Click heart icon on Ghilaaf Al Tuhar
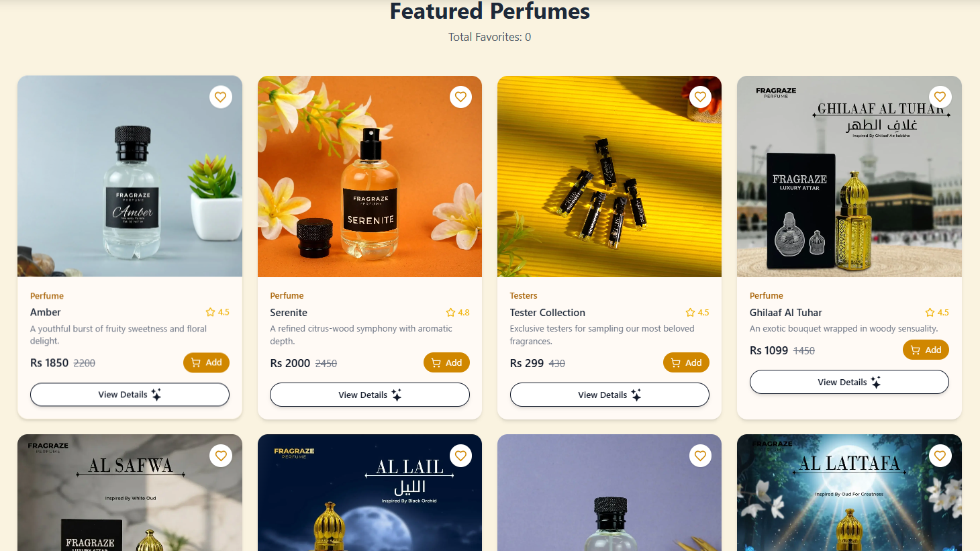980x551 pixels. (940, 97)
